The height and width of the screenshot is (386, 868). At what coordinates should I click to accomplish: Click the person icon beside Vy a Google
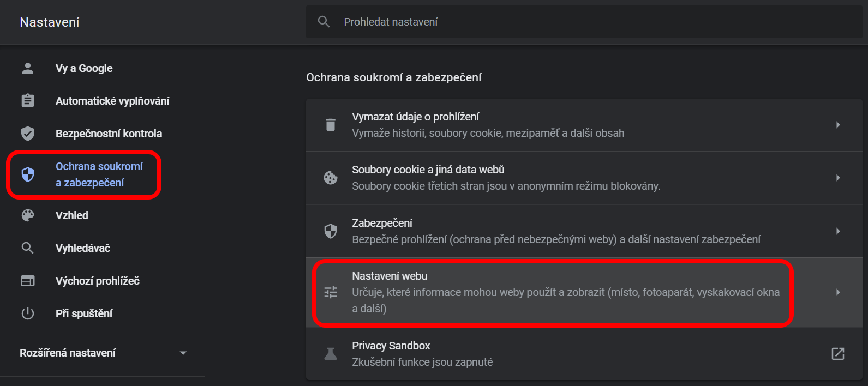(x=28, y=68)
